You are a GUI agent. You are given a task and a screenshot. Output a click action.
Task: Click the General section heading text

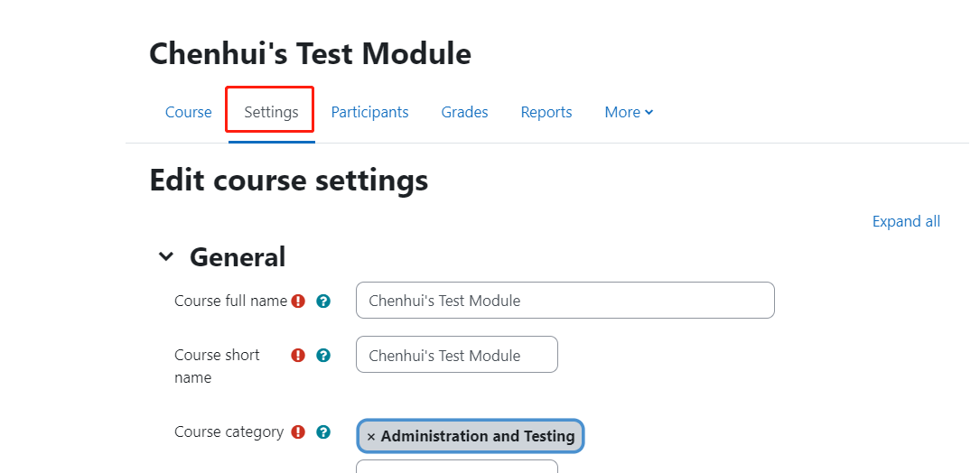(238, 257)
